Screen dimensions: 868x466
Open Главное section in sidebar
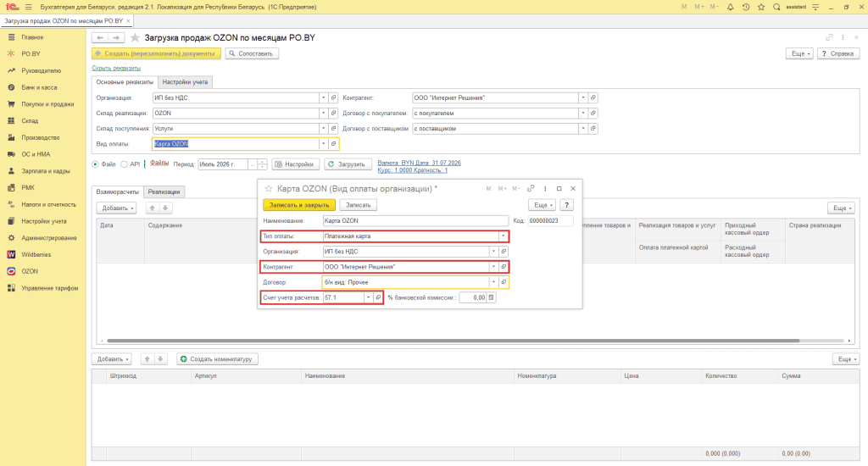click(x=32, y=37)
